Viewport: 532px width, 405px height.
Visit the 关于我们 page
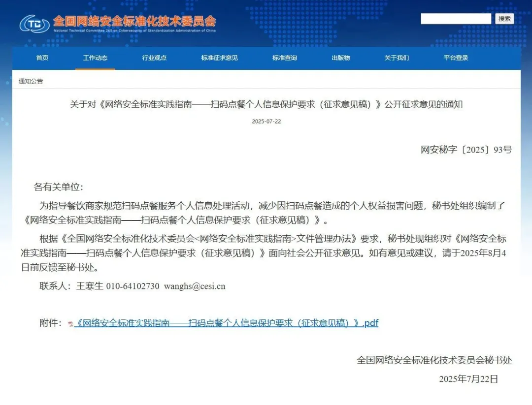pyautogui.click(x=397, y=58)
